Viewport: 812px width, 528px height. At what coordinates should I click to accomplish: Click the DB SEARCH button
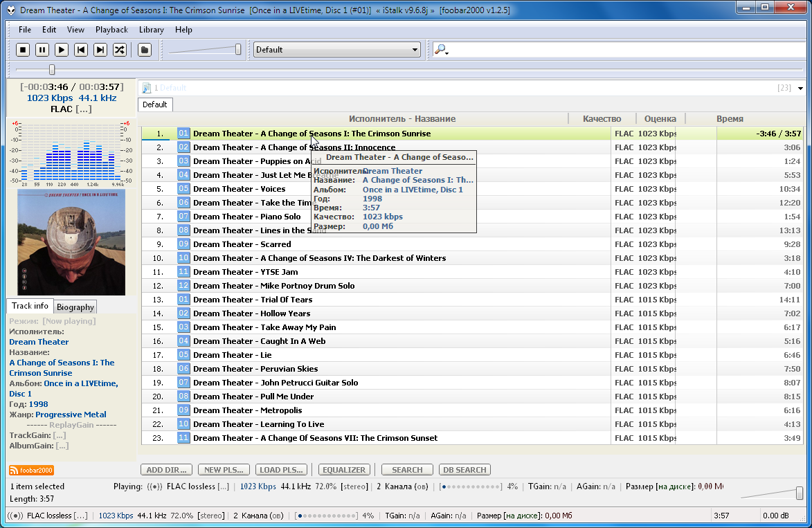[x=464, y=470]
